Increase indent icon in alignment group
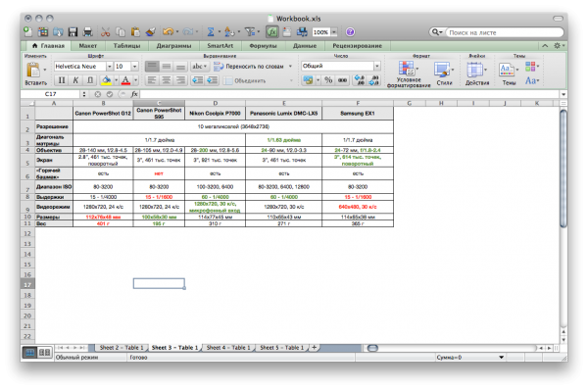The width and height of the screenshot is (588, 390). click(x=212, y=80)
